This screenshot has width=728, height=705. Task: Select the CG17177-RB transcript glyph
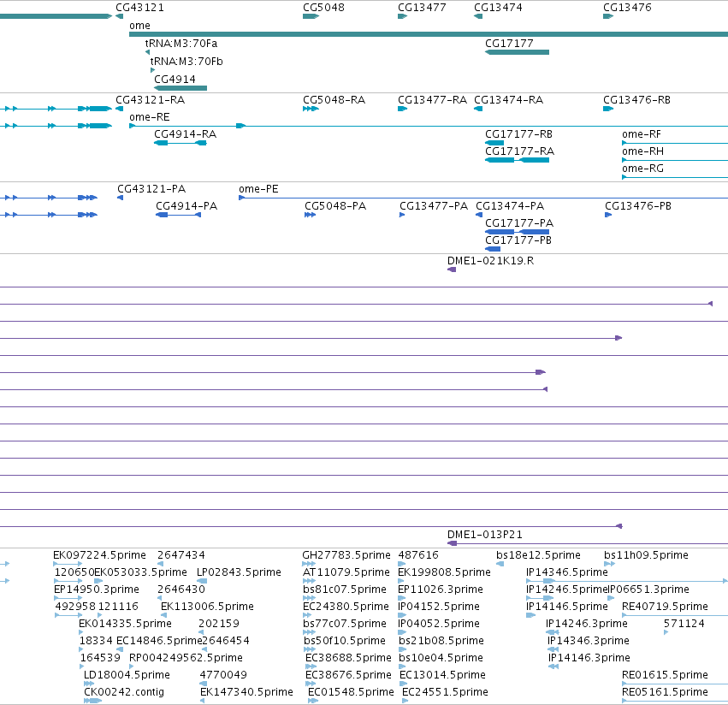point(494,143)
